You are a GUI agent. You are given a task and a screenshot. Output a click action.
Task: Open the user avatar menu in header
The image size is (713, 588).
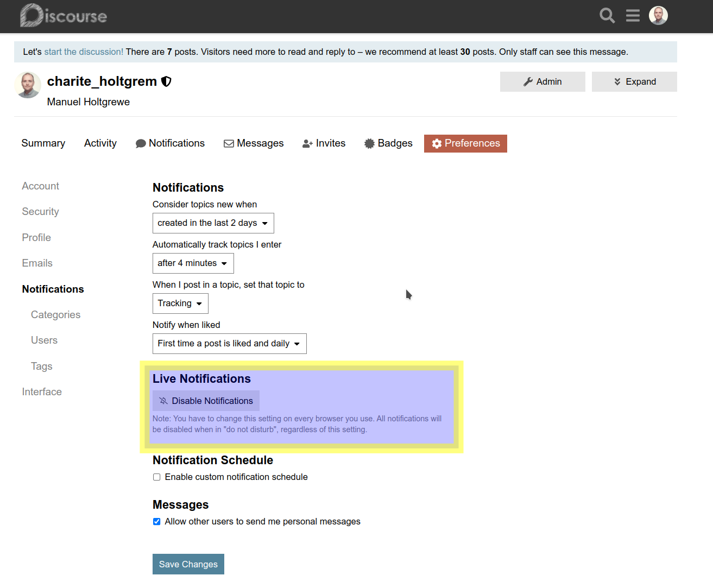tap(658, 15)
